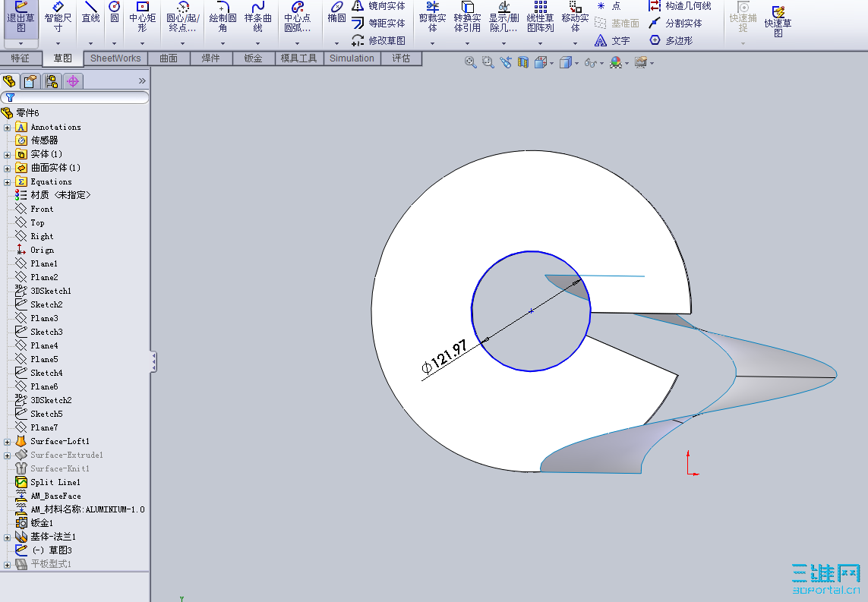Image resolution: width=868 pixels, height=602 pixels.
Task: Click Display/Delete Relations (显示/删除几何关系)
Action: click(503, 17)
